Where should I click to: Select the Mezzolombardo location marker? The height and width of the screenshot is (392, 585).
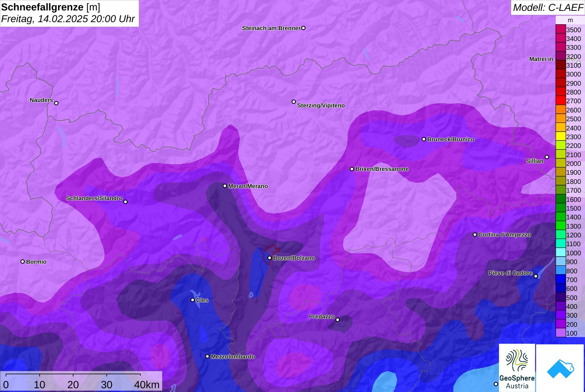click(207, 356)
